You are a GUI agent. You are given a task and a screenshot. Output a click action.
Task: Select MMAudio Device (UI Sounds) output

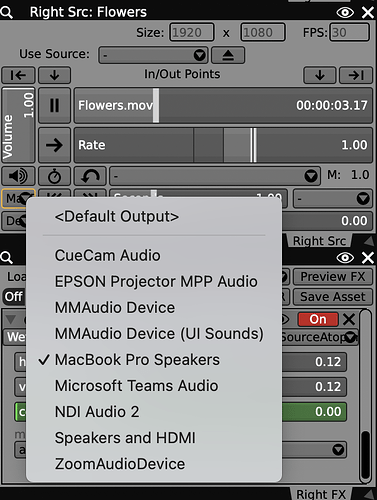(154, 334)
